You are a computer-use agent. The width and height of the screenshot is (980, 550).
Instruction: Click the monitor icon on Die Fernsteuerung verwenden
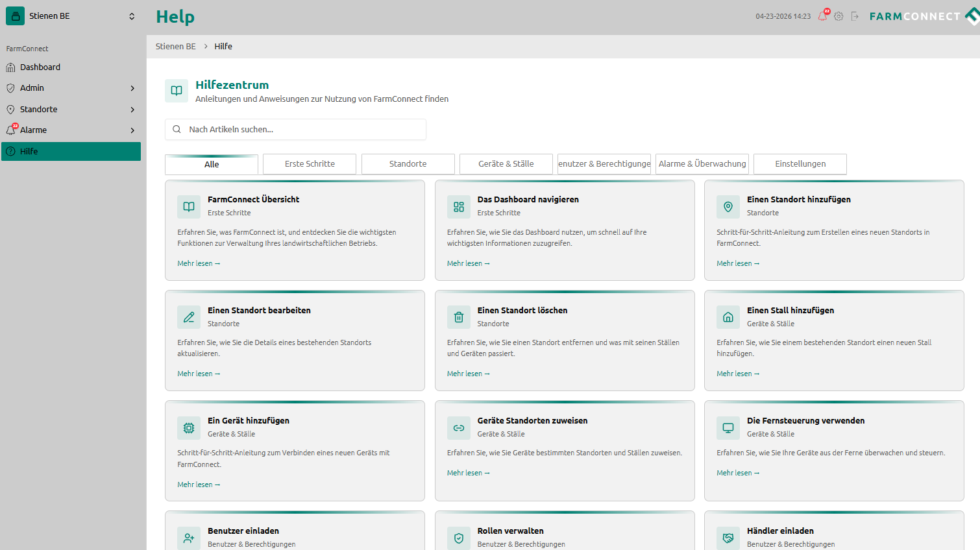[x=728, y=427]
